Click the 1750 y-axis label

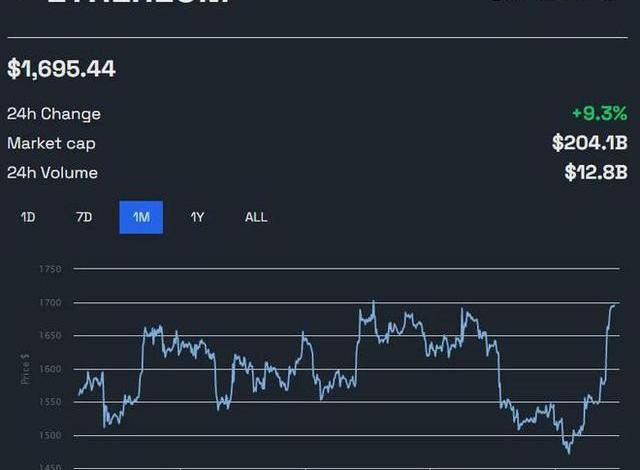coord(51,269)
